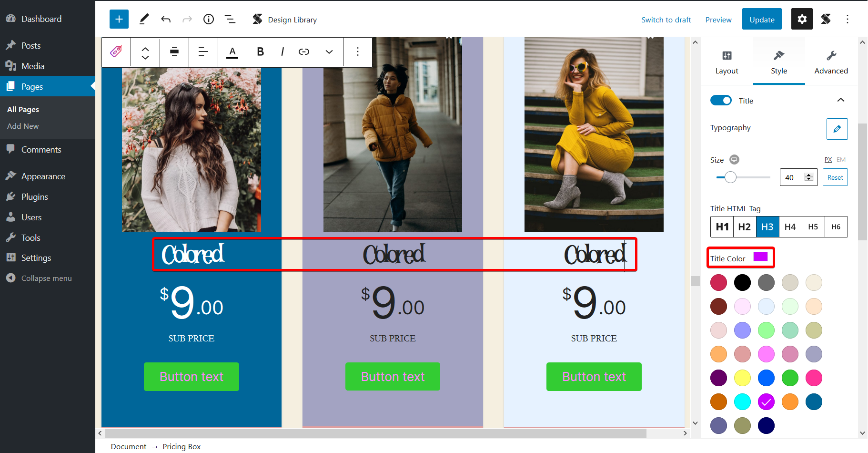Viewport: 868px width, 453px height.
Task: Set title HTML tag to H4
Action: click(x=790, y=227)
